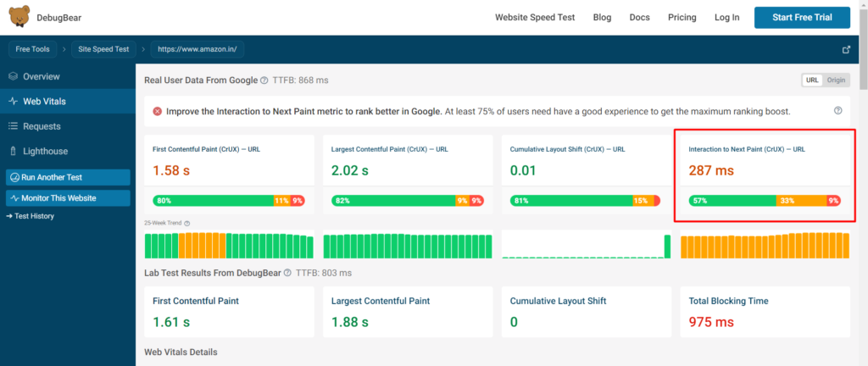Open the external link icon in breadcrumb bar

[846, 49]
